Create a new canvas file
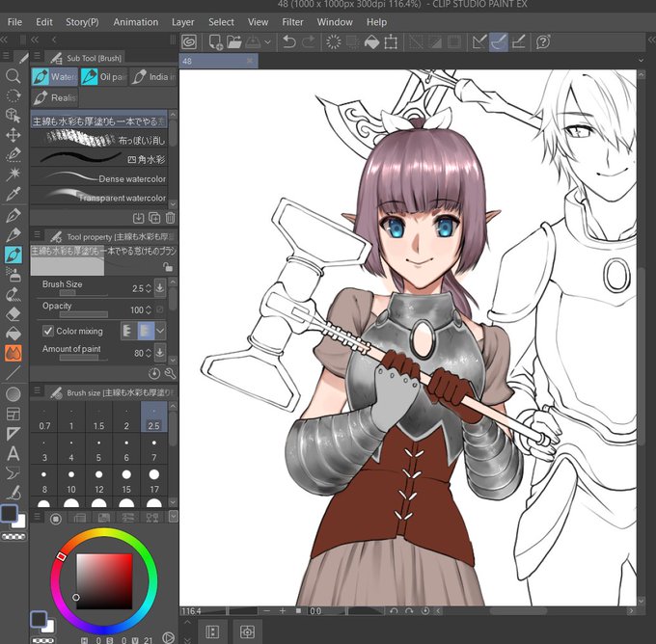The height and width of the screenshot is (644, 656). point(215,41)
